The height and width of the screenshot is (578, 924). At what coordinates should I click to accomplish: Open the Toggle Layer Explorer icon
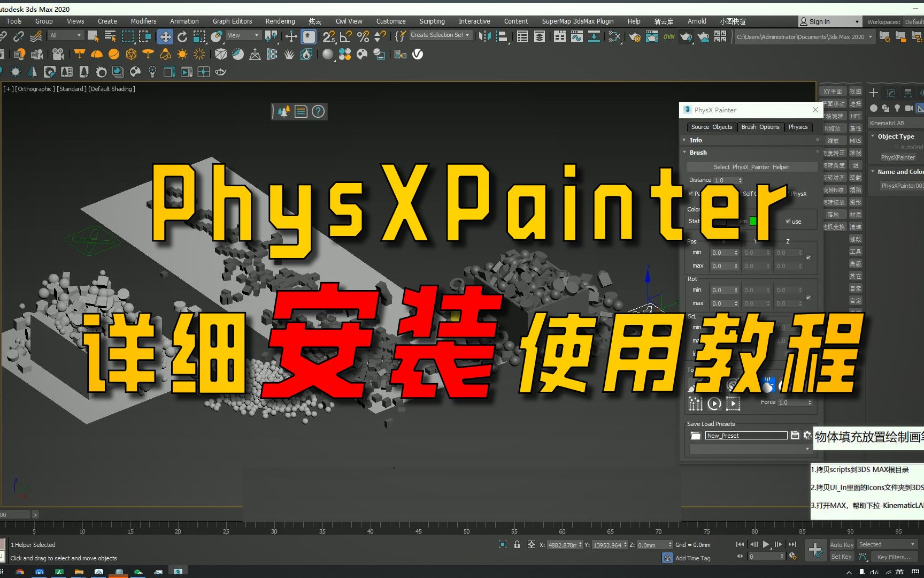[x=540, y=36]
